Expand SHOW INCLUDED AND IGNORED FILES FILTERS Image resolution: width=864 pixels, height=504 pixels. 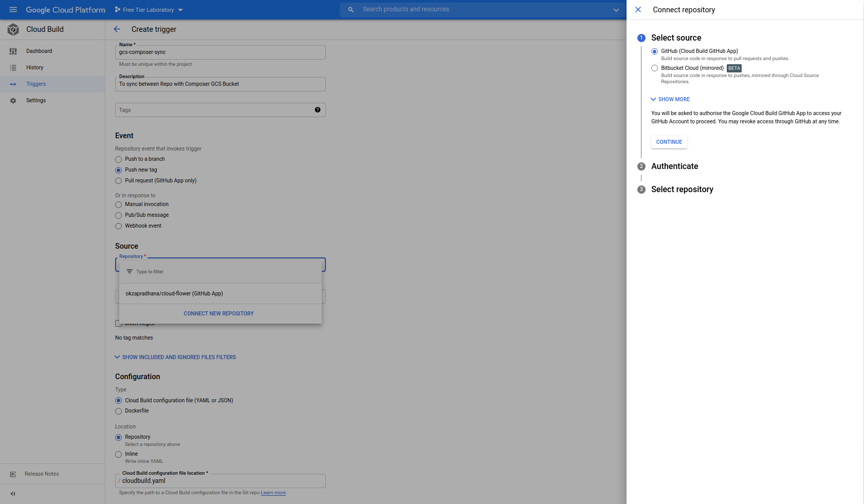pos(175,358)
